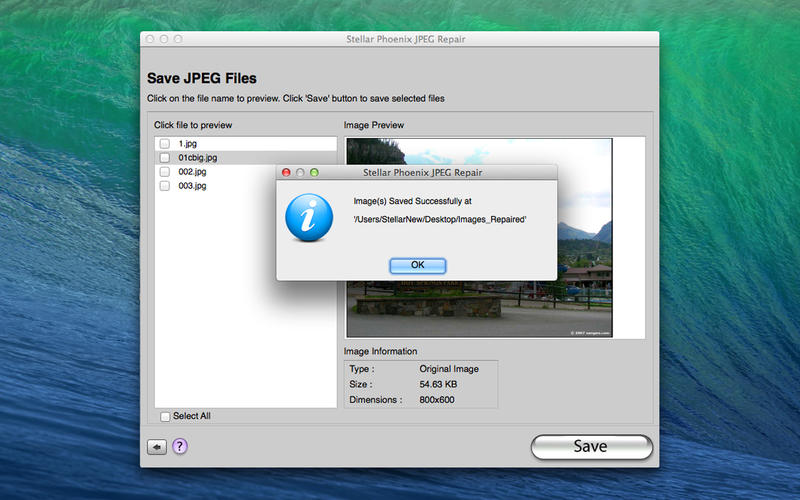Click the 'Image Preview' label
800x500 pixels.
point(373,125)
